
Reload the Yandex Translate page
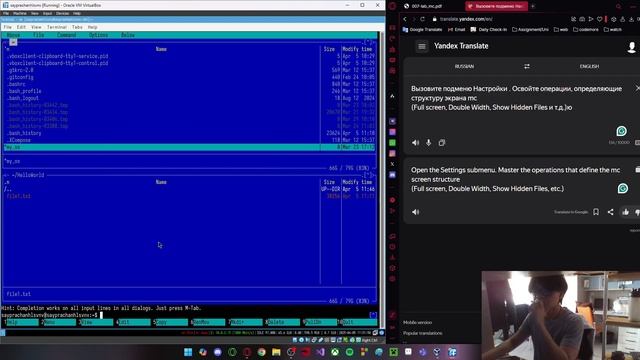click(x=422, y=19)
